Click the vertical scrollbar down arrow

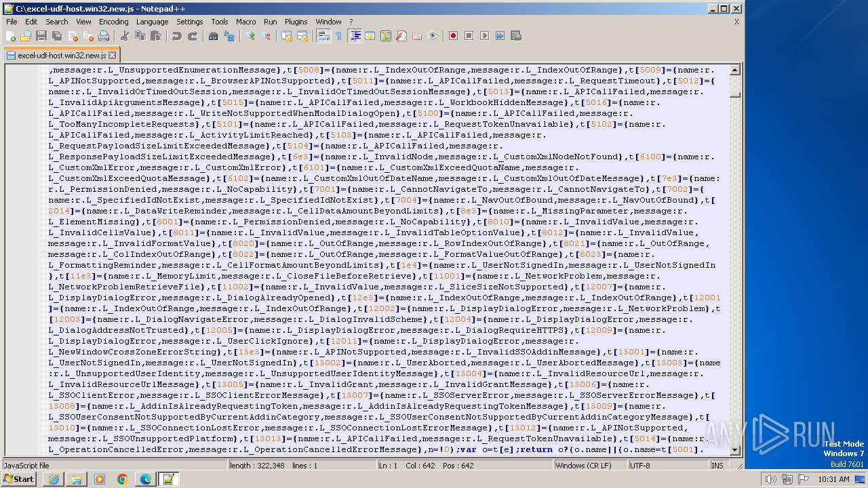[x=734, y=450]
